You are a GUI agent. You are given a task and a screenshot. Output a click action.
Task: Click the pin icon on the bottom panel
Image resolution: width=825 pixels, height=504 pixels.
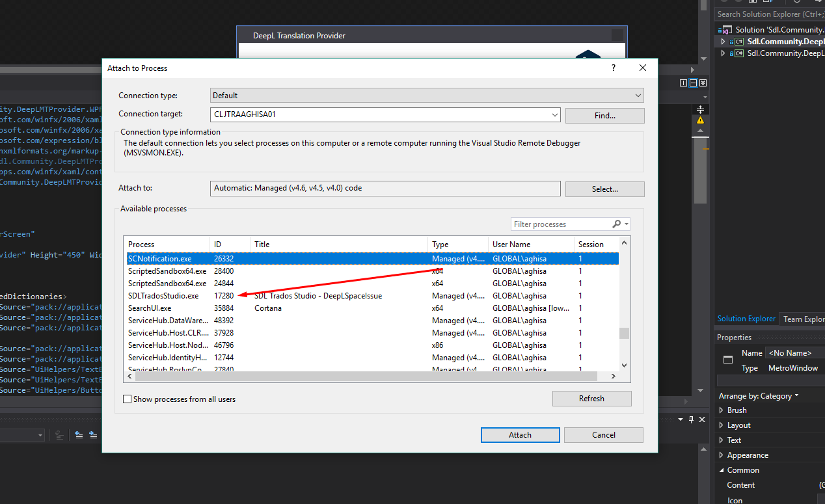(x=691, y=419)
